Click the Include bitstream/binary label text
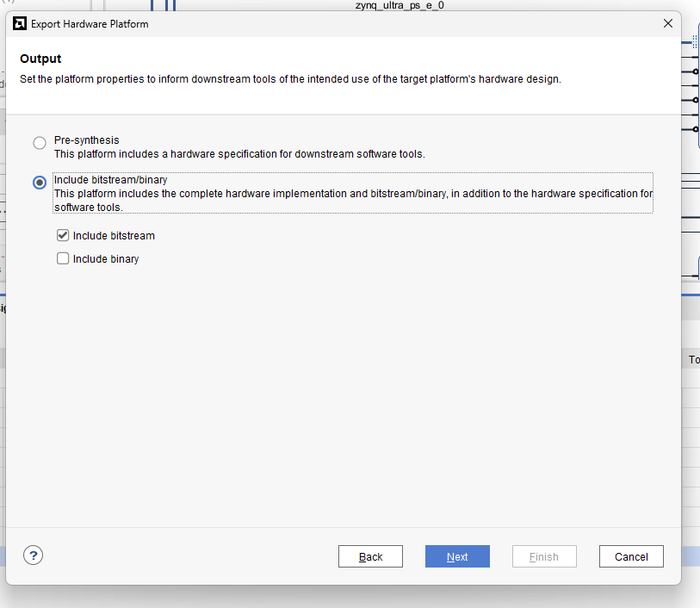This screenshot has width=700, height=608. pyautogui.click(x=110, y=180)
